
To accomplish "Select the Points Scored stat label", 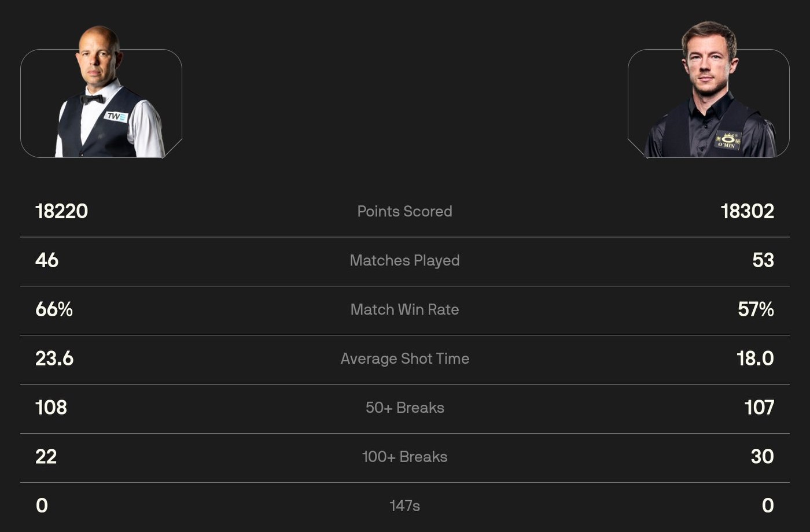I will (404, 212).
